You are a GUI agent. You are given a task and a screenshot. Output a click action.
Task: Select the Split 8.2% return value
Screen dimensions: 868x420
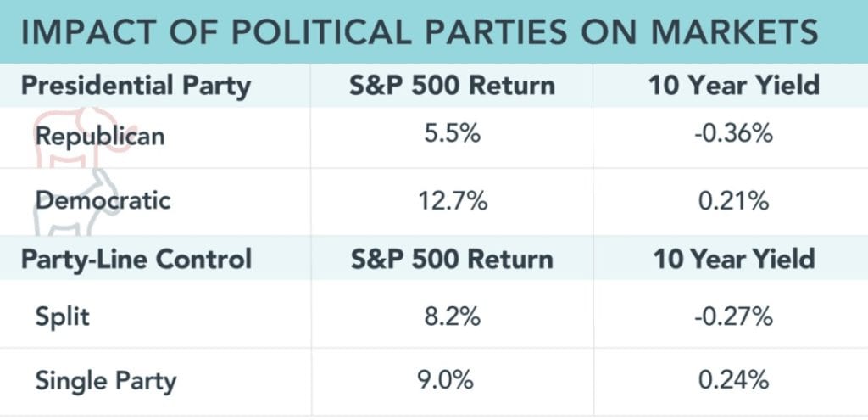pyautogui.click(x=453, y=317)
